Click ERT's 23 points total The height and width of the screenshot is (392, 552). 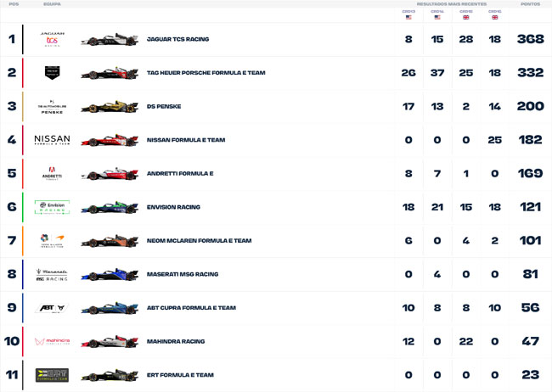(x=531, y=375)
